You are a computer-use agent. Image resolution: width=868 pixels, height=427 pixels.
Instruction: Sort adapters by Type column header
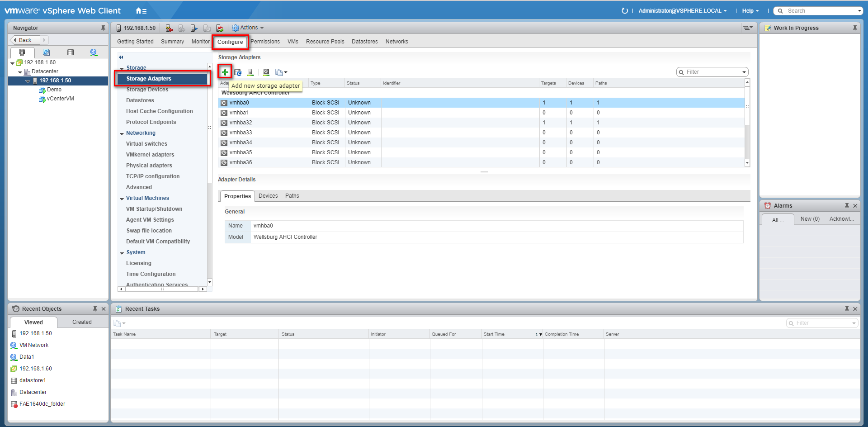(327, 83)
